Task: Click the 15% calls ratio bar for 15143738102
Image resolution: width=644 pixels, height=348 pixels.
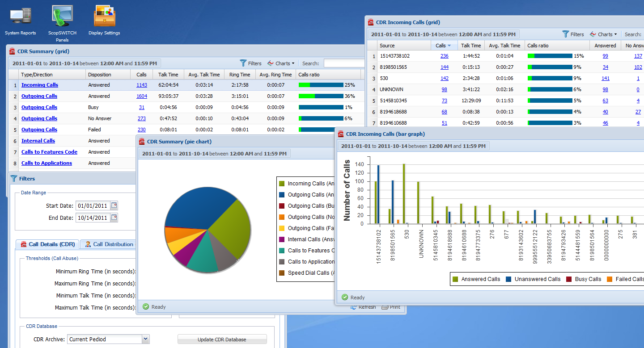Action: (x=550, y=56)
